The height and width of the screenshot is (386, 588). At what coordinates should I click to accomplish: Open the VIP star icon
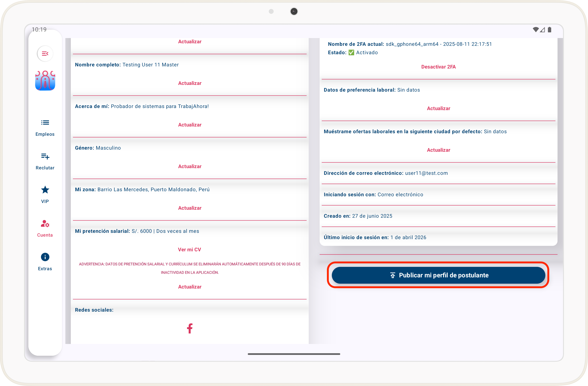tap(45, 190)
